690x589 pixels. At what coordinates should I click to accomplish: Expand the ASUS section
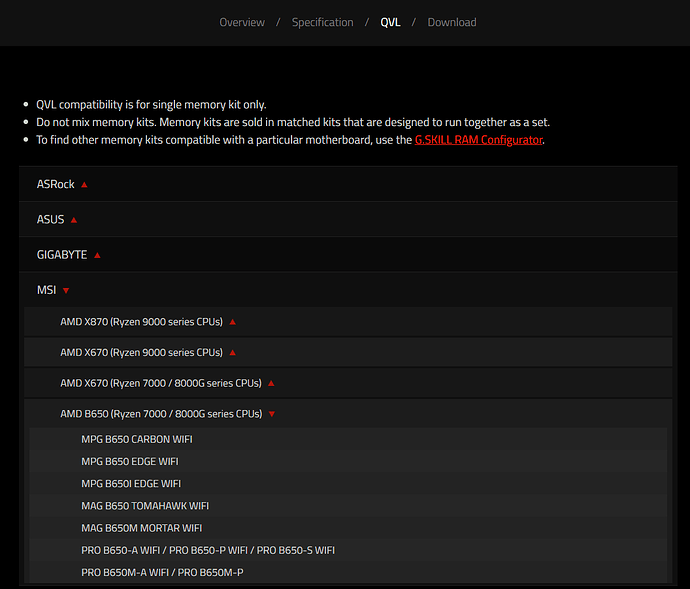348,219
